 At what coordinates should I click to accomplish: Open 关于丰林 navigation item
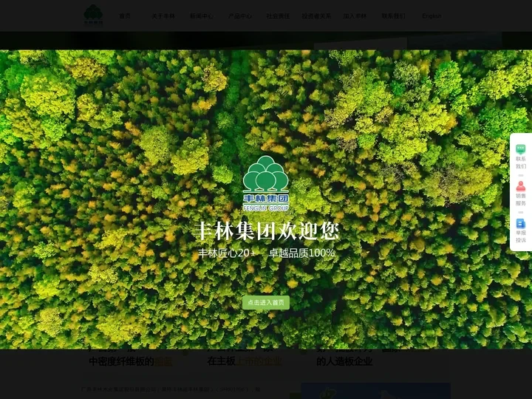pos(163,16)
